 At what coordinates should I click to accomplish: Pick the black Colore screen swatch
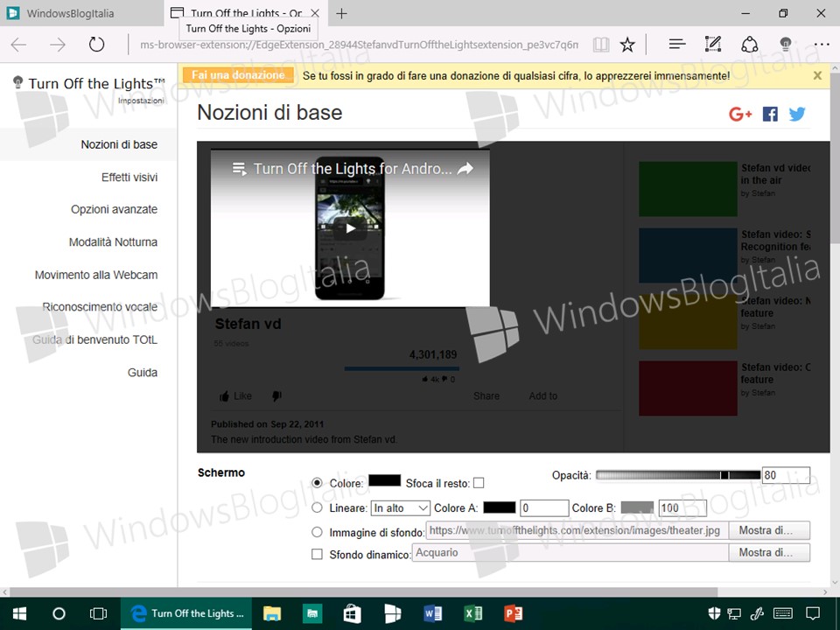[385, 480]
